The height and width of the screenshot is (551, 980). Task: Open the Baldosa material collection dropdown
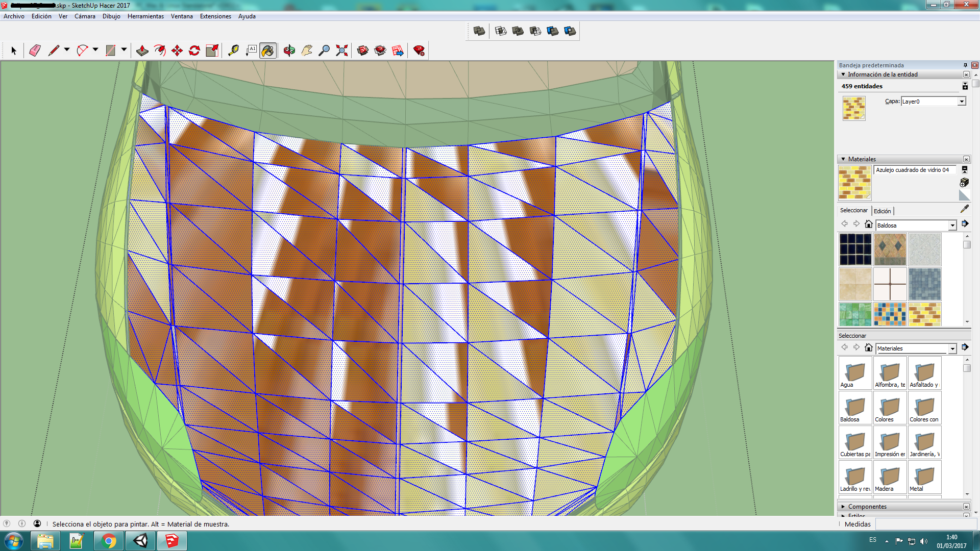click(952, 226)
